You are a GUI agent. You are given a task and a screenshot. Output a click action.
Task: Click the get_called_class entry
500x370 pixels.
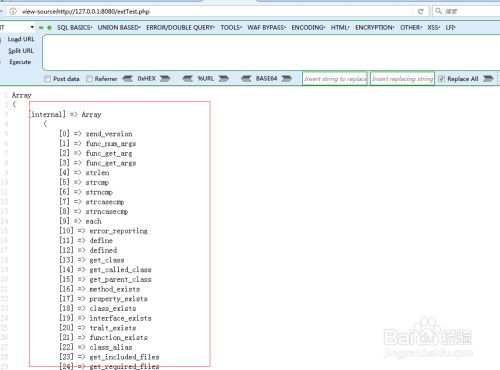tap(121, 269)
